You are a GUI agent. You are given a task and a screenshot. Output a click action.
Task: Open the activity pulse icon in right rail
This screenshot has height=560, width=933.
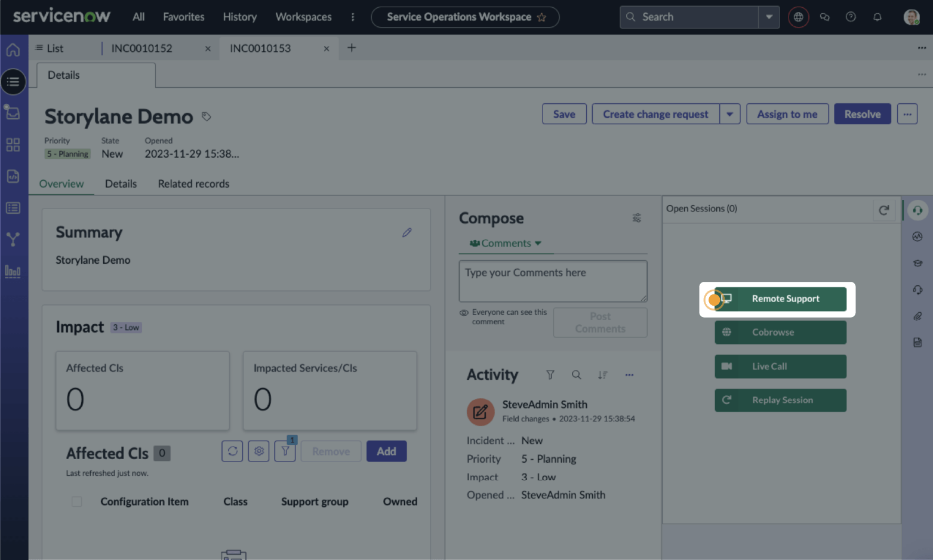[x=917, y=236]
